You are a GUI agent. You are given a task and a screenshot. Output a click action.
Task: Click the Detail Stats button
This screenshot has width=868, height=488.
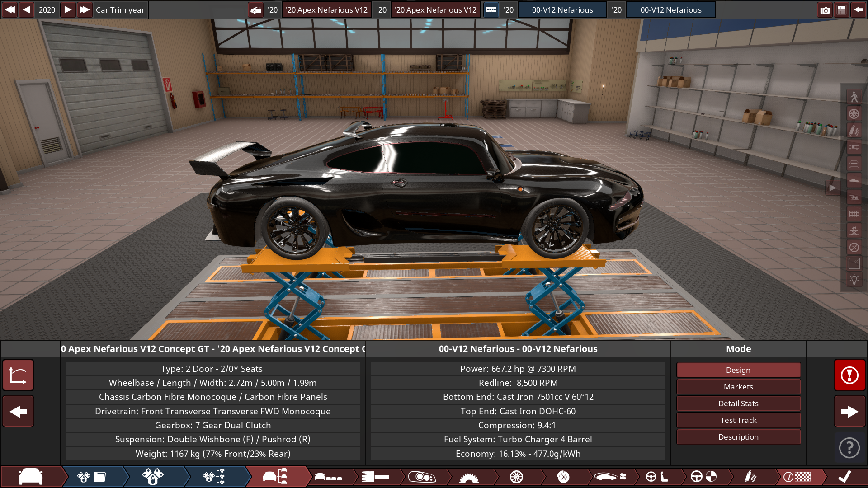coord(738,404)
